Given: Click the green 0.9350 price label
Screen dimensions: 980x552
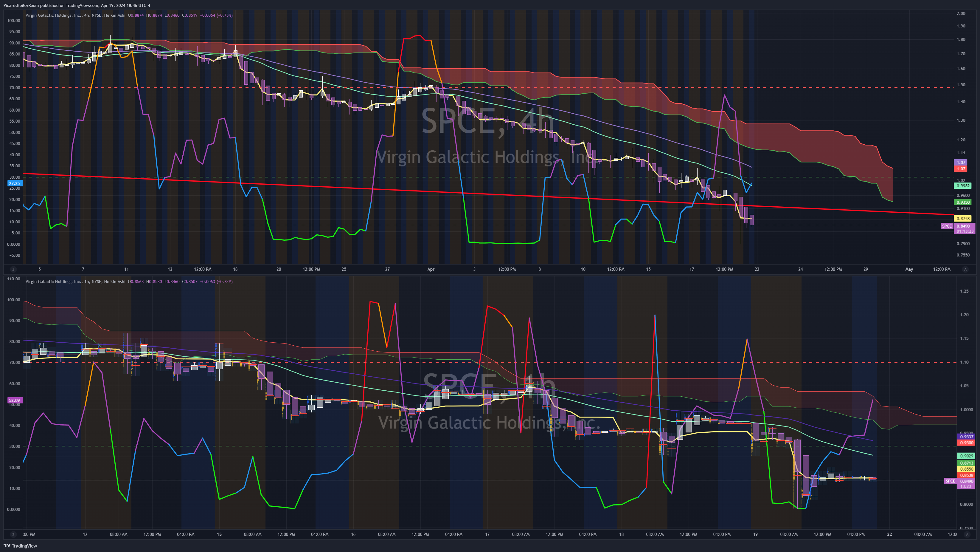Looking at the screenshot, I should (963, 202).
